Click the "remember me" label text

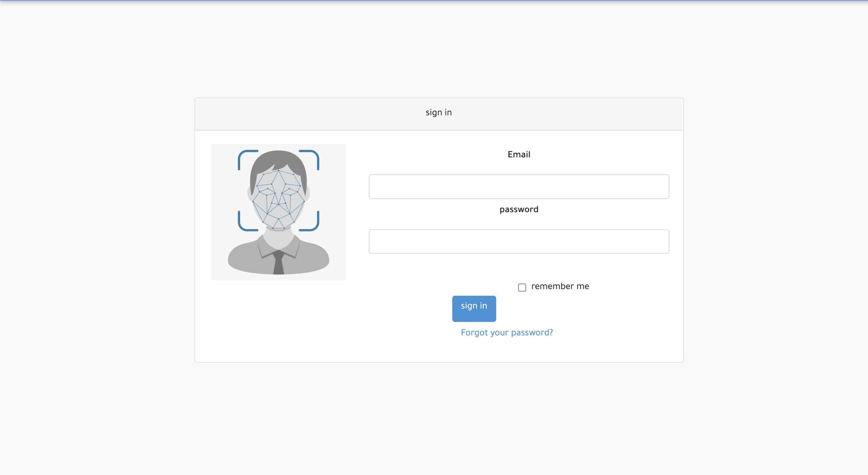pyautogui.click(x=560, y=287)
